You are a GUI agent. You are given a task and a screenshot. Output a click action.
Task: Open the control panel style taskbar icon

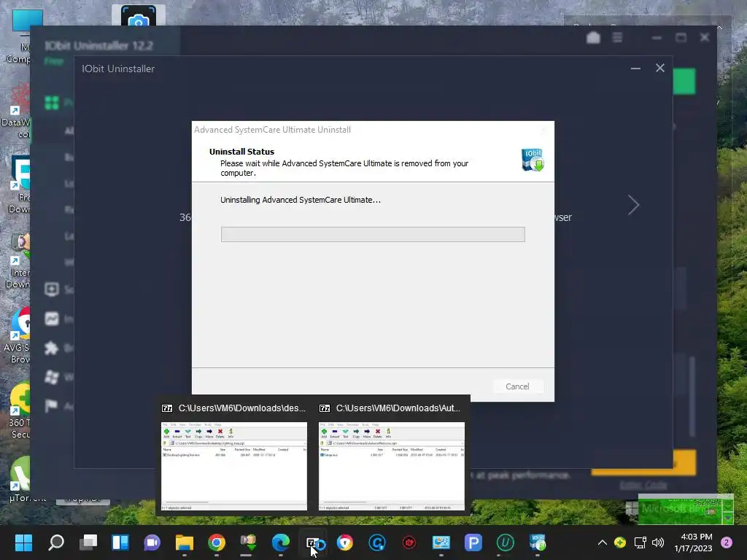441,542
